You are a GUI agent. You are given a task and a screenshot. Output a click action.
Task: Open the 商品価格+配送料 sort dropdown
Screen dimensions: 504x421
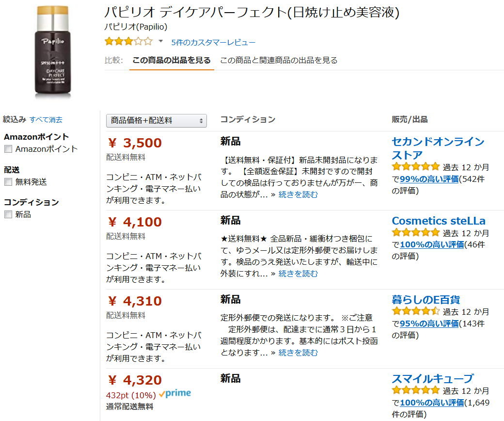tap(156, 121)
